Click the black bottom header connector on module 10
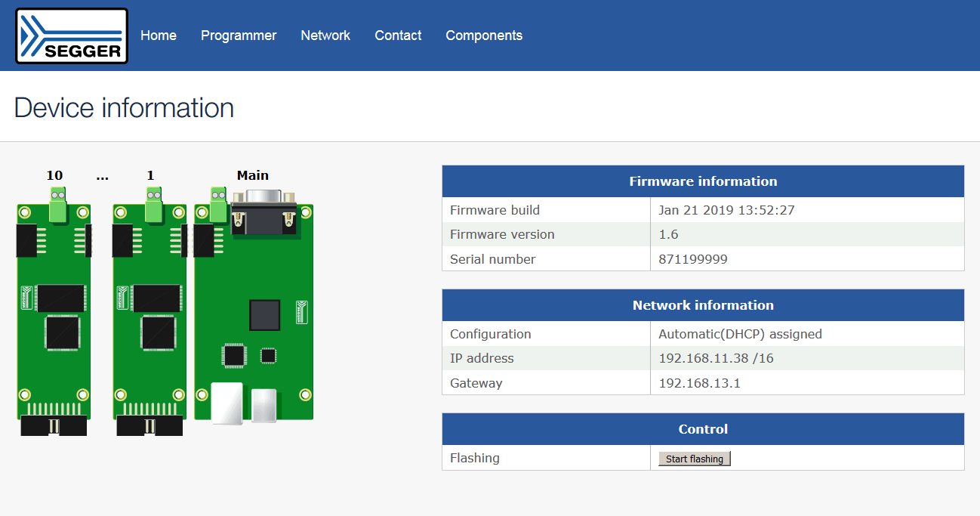 point(54,425)
